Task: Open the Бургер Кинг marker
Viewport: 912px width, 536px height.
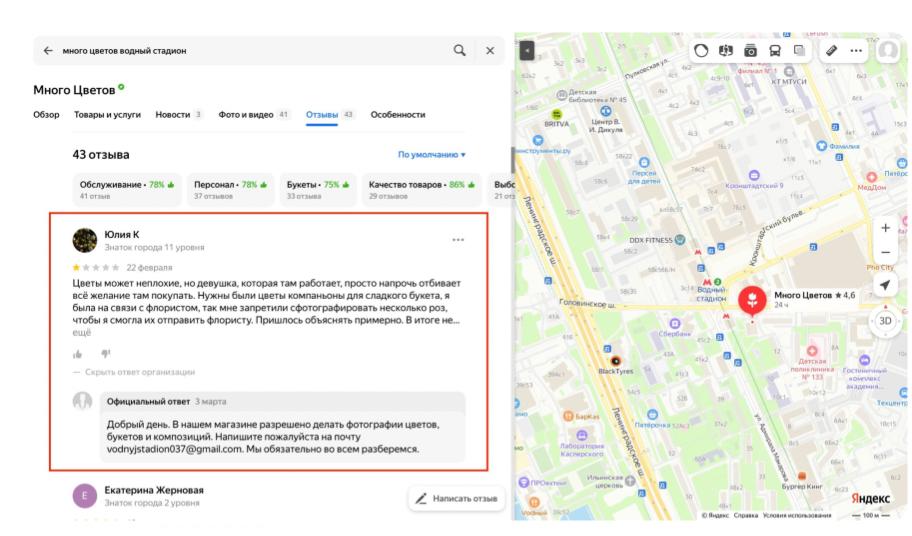Action: point(801,477)
